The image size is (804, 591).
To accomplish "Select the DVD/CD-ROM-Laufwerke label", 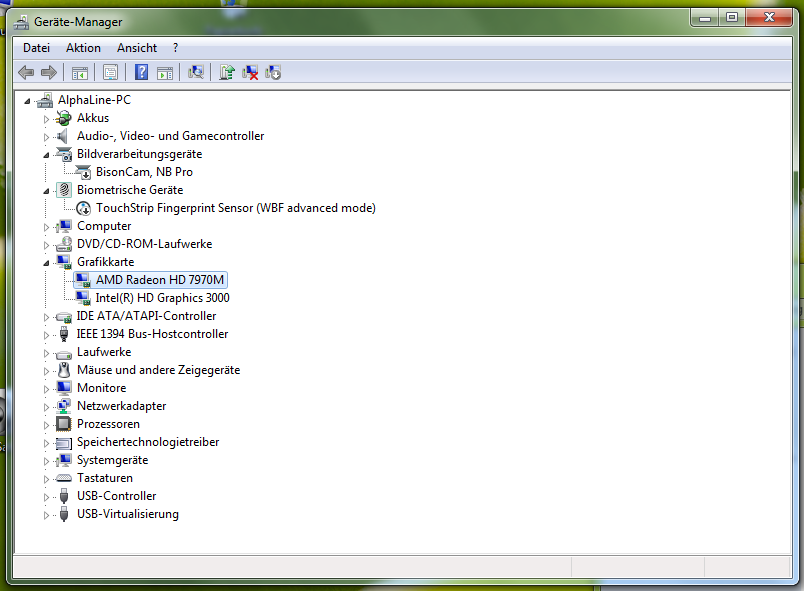I will (145, 244).
